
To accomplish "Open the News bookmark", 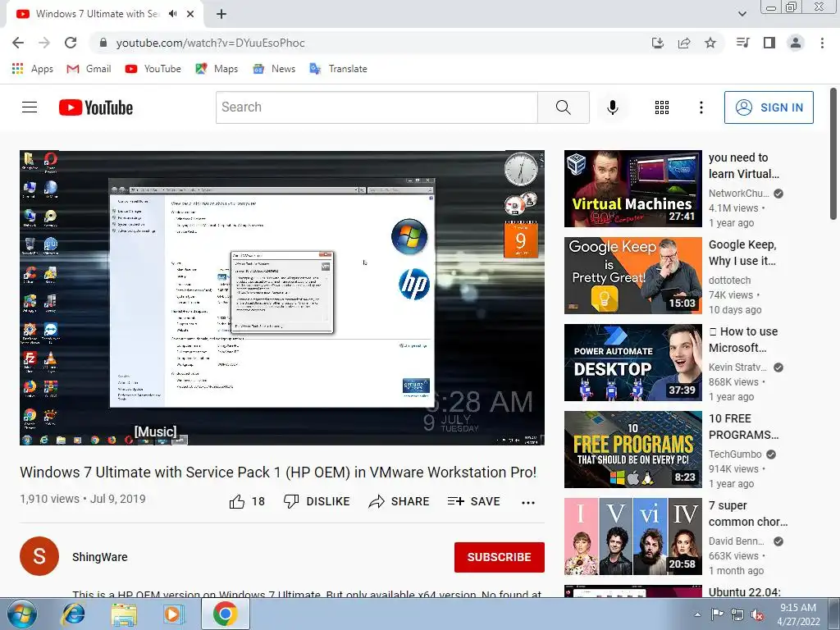I will click(x=274, y=69).
